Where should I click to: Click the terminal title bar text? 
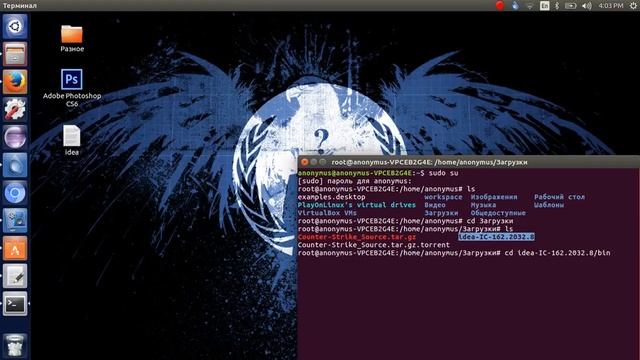click(429, 162)
